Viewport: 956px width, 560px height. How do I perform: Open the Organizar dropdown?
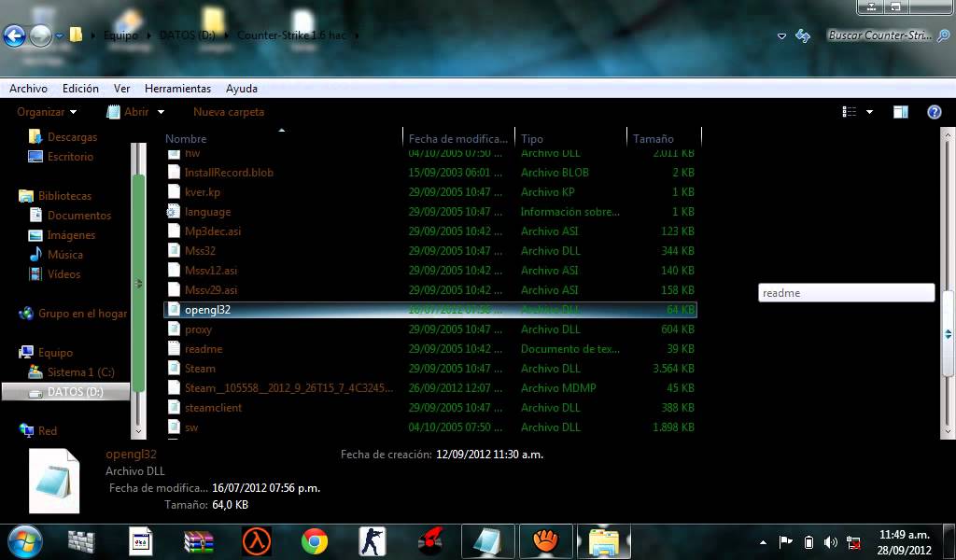click(x=47, y=112)
